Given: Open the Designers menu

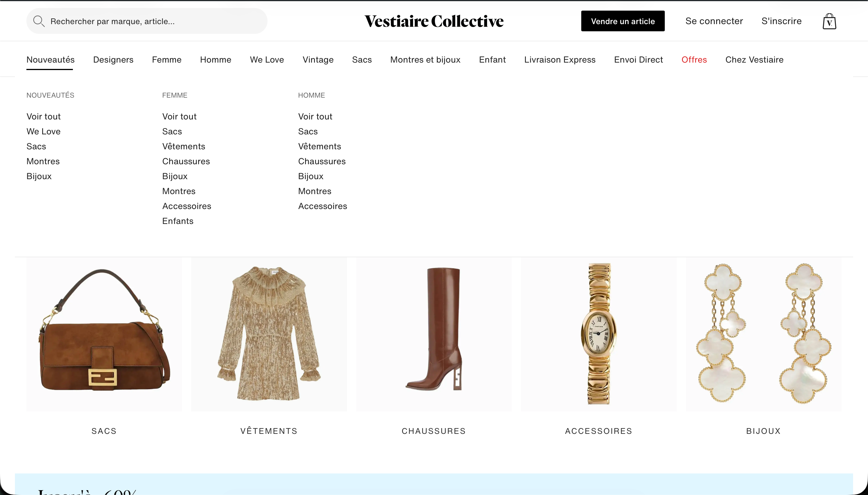Looking at the screenshot, I should (x=113, y=60).
